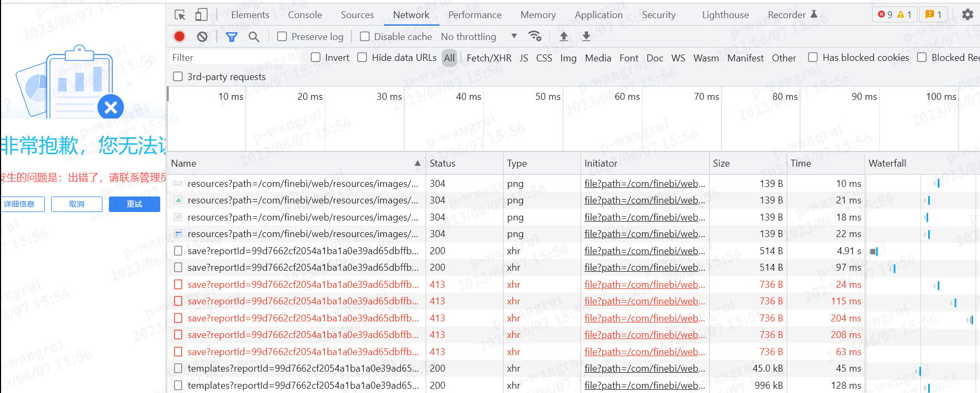Open network conditions Wi-Fi settings icon
This screenshot has width=980, height=393.
click(x=535, y=36)
